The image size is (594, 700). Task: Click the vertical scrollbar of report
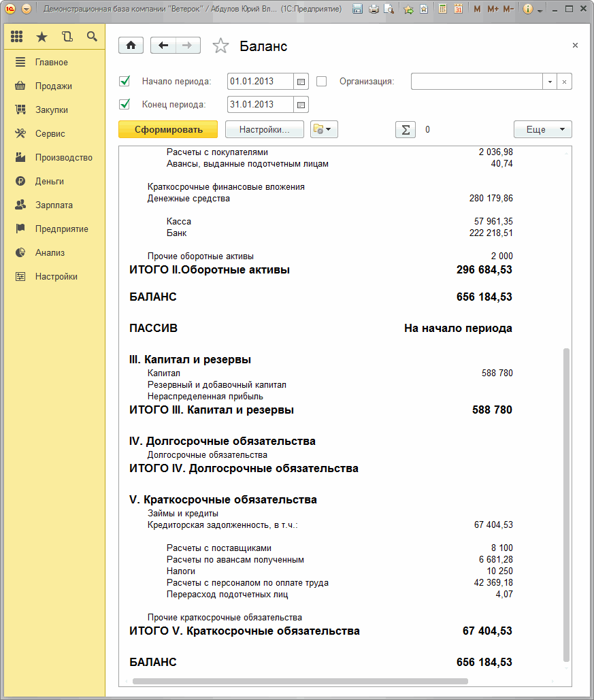(566, 505)
